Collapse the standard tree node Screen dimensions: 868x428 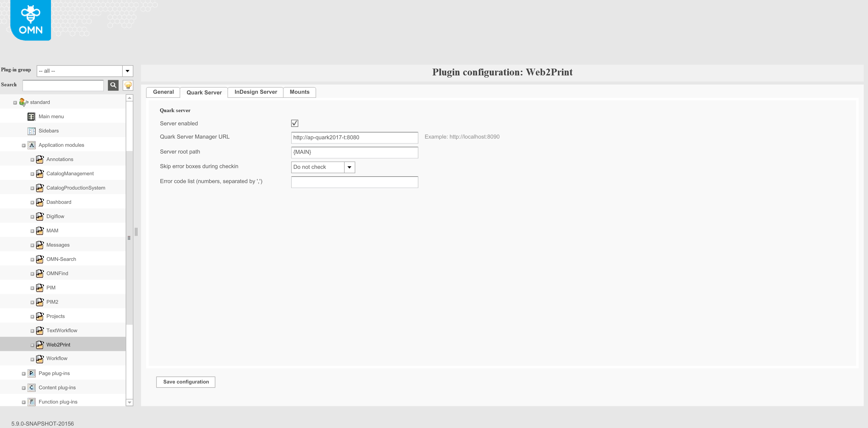(x=15, y=102)
